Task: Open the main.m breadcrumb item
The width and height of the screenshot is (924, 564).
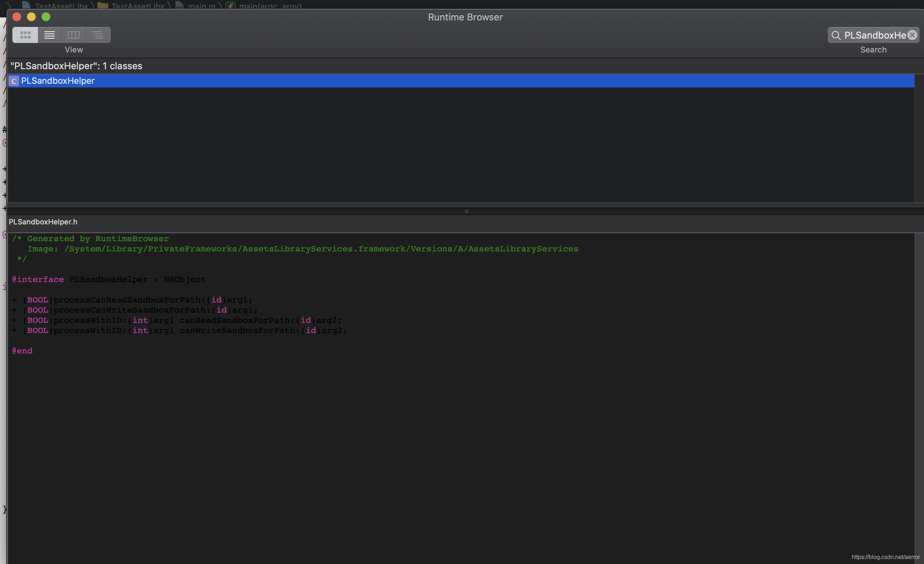Action: (201, 6)
